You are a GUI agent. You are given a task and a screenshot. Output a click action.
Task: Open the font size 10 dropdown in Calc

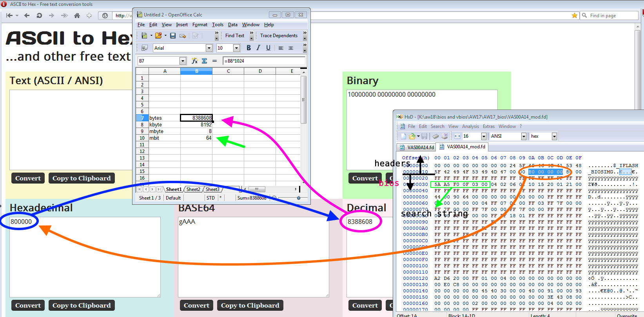tap(236, 48)
